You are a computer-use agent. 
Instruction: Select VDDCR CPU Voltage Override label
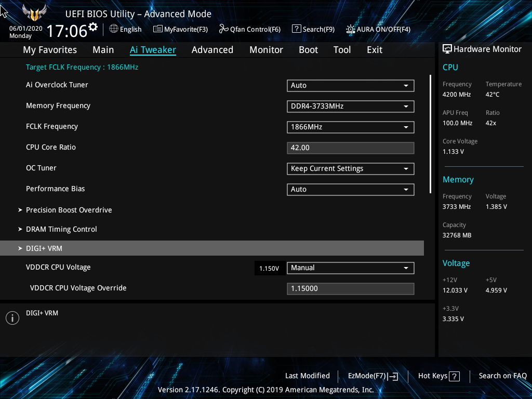tap(78, 288)
